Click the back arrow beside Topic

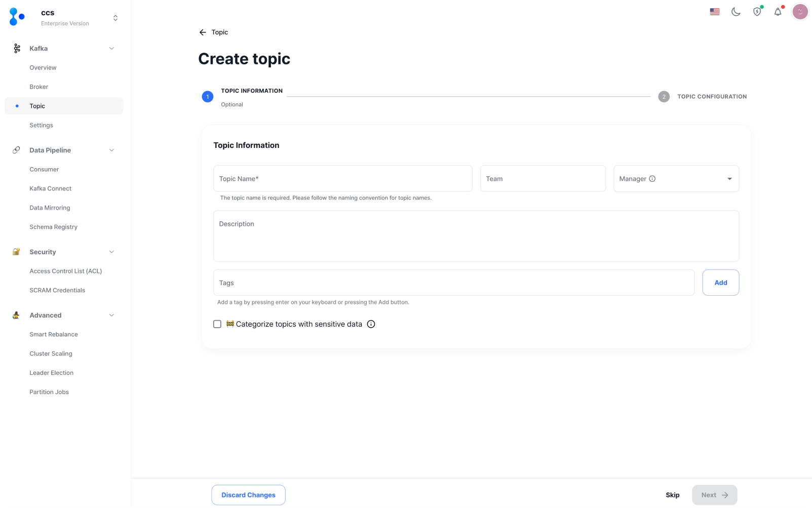coord(203,32)
